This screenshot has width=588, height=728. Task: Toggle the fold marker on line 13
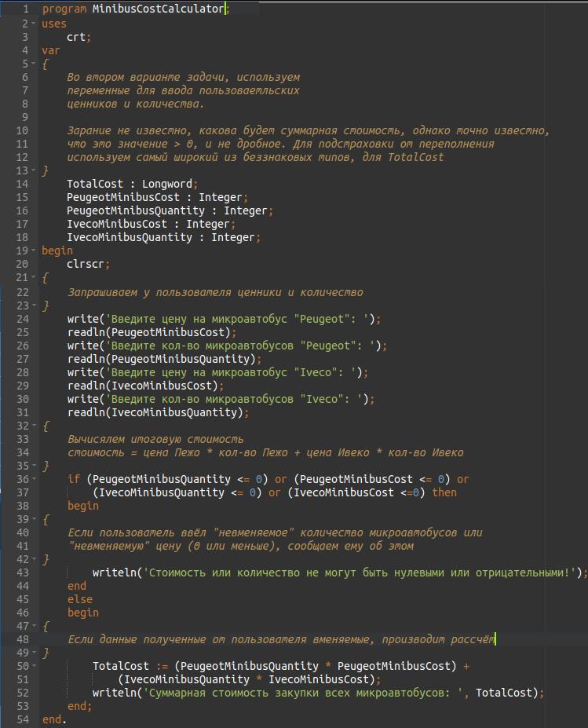(33, 170)
